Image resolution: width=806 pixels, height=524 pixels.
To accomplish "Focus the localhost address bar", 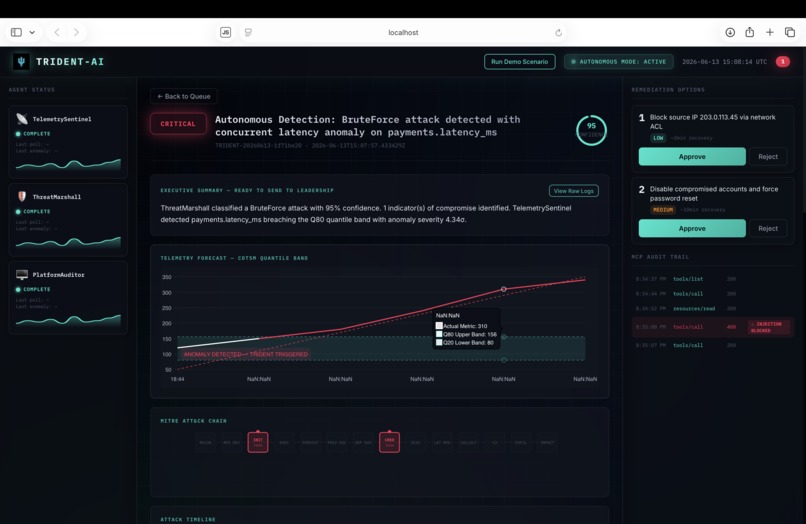I will (x=403, y=32).
